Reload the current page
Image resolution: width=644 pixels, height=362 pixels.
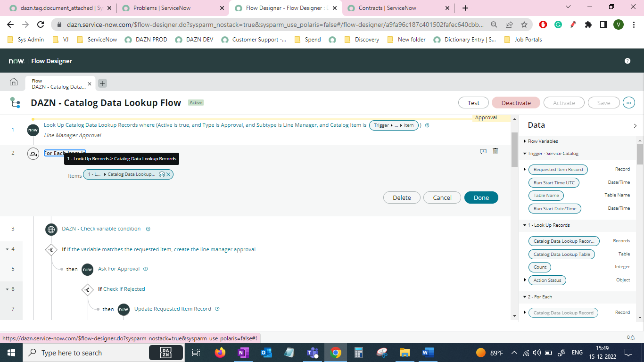click(41, 25)
